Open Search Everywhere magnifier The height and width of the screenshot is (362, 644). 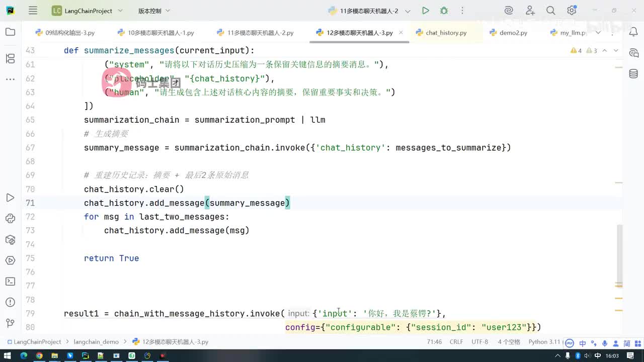[x=551, y=11]
